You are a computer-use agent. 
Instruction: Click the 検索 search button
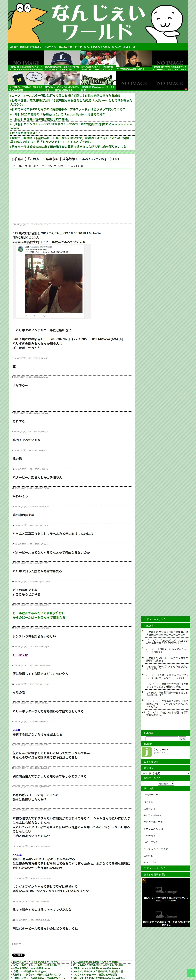[183, 738]
